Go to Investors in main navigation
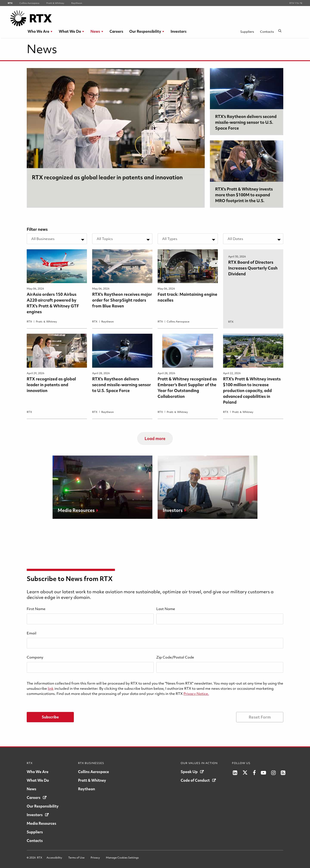 coord(178,31)
